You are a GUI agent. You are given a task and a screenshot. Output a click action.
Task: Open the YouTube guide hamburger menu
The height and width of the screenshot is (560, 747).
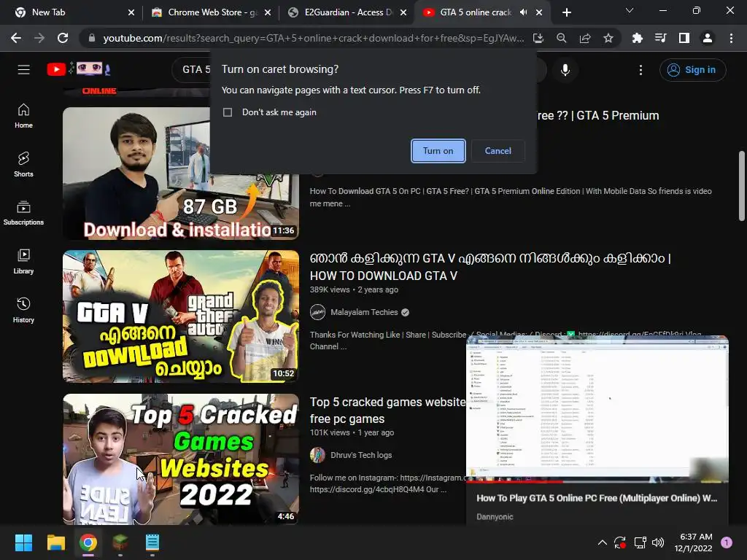pyautogui.click(x=24, y=69)
